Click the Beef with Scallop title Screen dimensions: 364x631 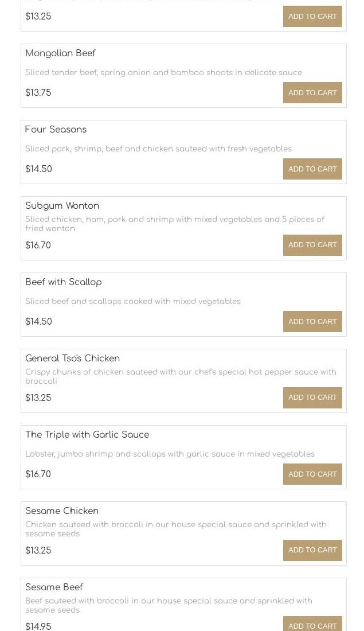click(x=63, y=282)
